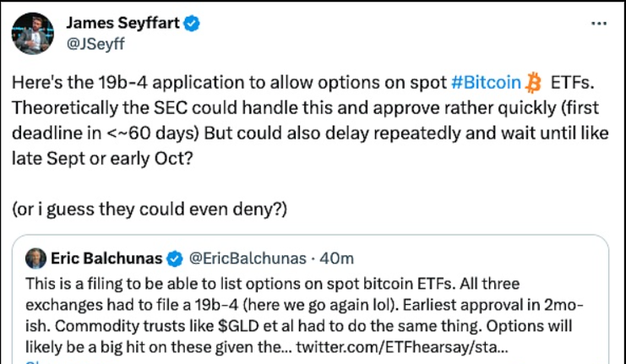Open the Eric Balchunas name in quoted tweet
This screenshot has width=626, height=364.
tap(108, 258)
